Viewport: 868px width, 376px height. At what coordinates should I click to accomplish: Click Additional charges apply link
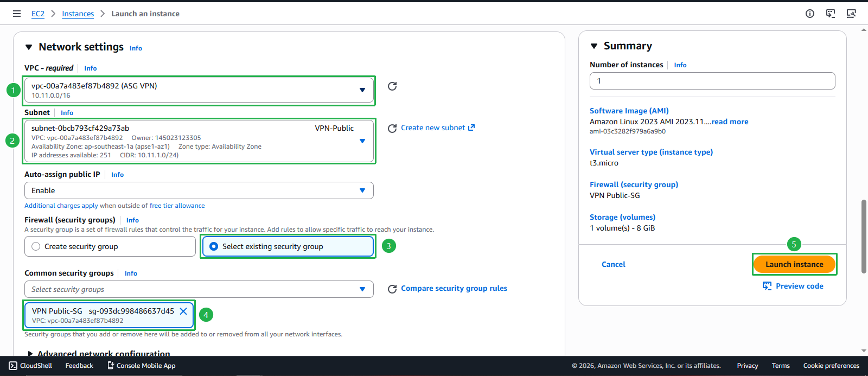click(61, 206)
